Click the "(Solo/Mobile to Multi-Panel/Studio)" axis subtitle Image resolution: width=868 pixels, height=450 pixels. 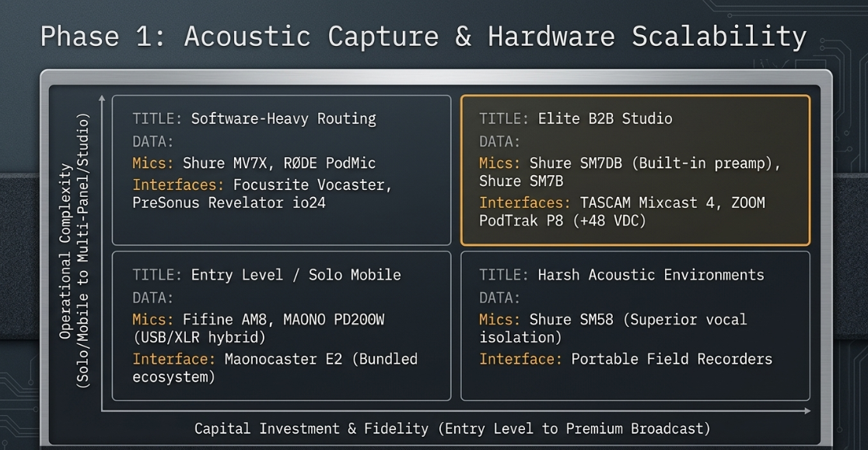(83, 251)
